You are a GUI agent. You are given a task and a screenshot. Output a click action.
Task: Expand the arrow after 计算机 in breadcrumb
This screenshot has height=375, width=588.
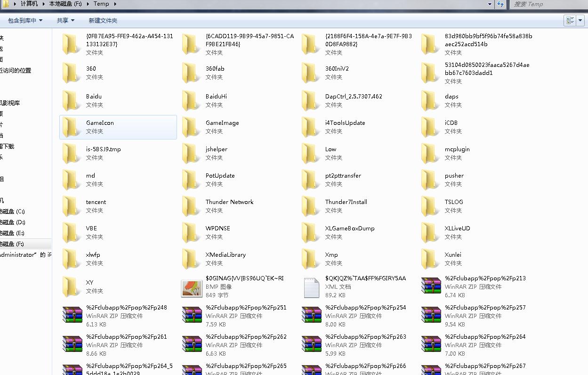click(x=43, y=4)
